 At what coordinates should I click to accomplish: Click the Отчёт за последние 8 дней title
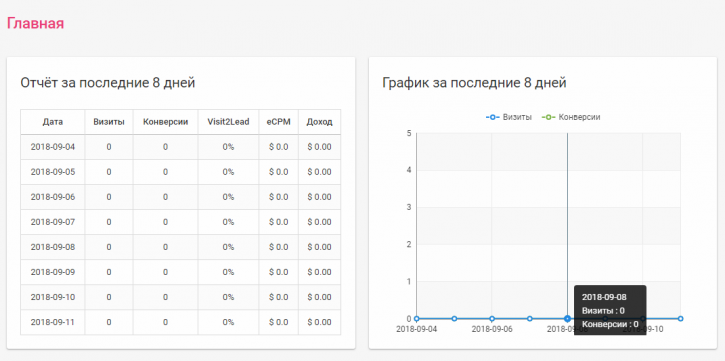[108, 83]
